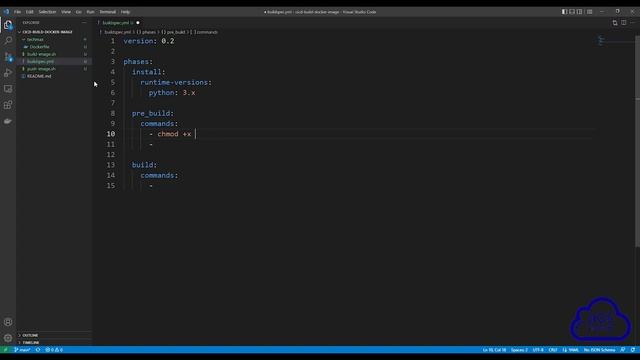Image resolution: width=640 pixels, height=360 pixels.
Task: Open the Run and Debug view
Action: (8, 73)
